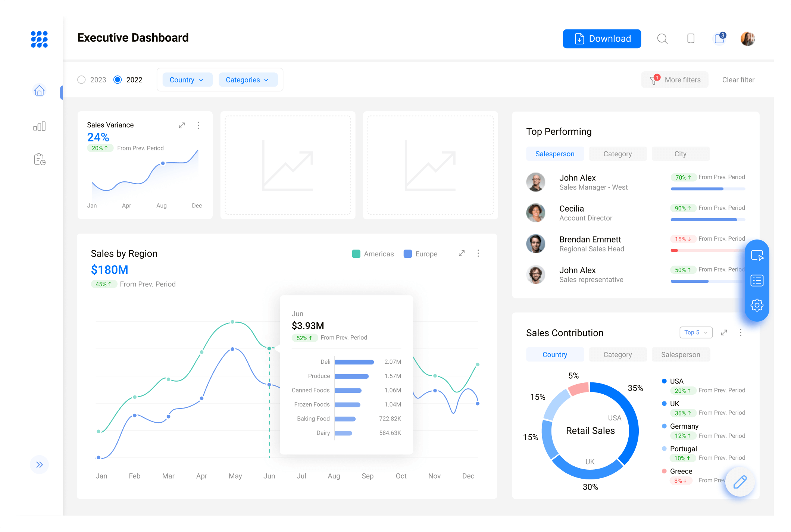The width and height of the screenshot is (791, 532).
Task: Click Brendan Emmett's red progress bar
Action: 708,250
